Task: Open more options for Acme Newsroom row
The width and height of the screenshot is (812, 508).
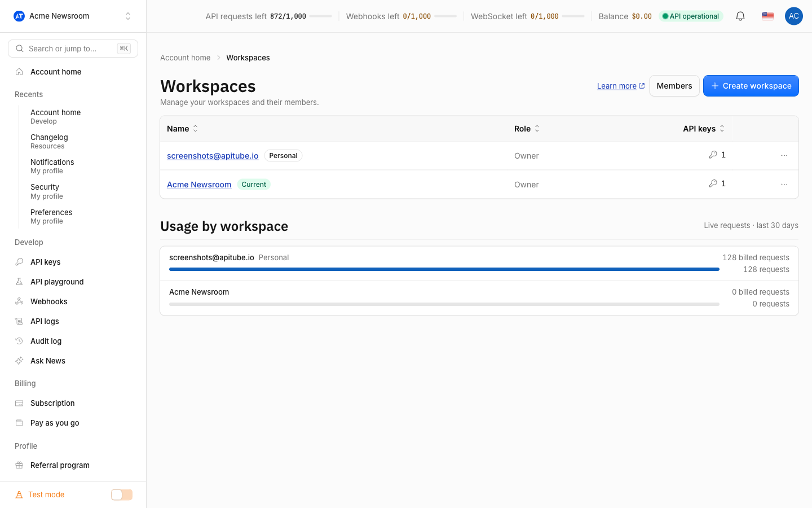Action: pyautogui.click(x=784, y=185)
